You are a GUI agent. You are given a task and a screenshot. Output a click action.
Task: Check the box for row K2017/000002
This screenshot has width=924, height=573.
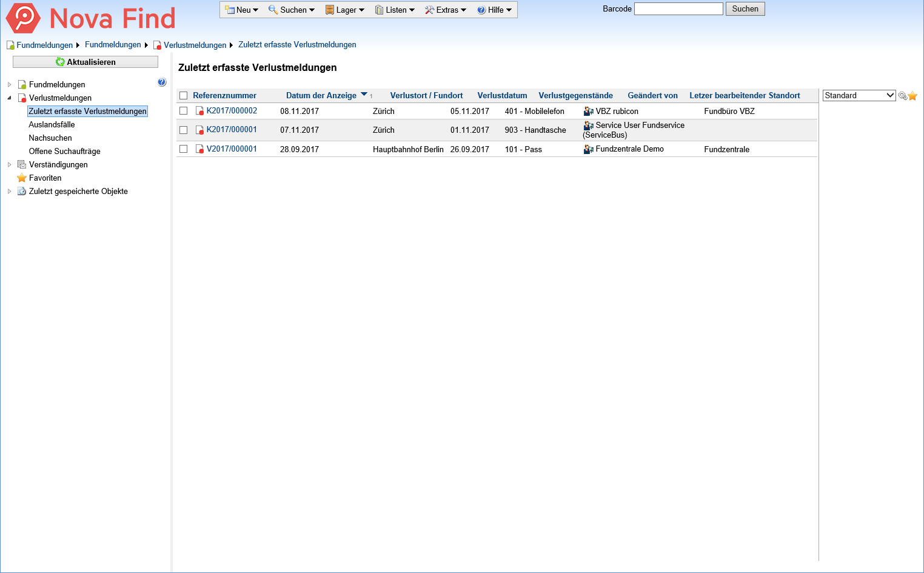point(184,111)
